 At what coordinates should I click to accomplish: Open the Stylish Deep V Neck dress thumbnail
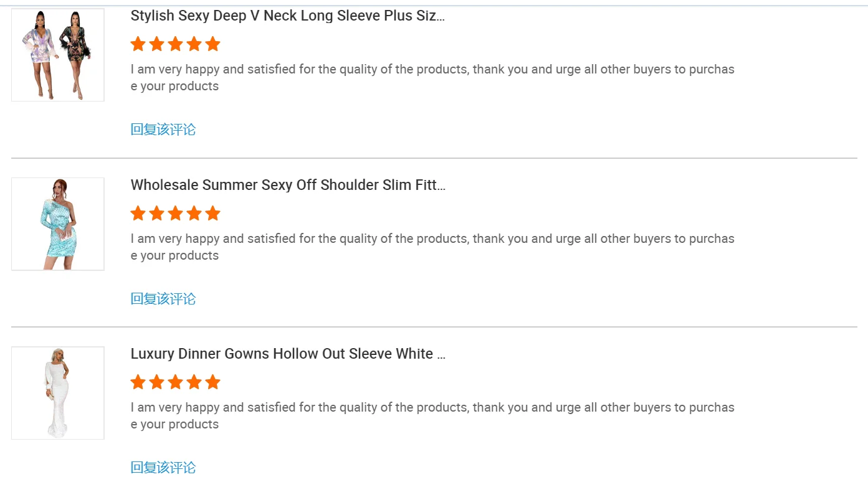(x=58, y=55)
